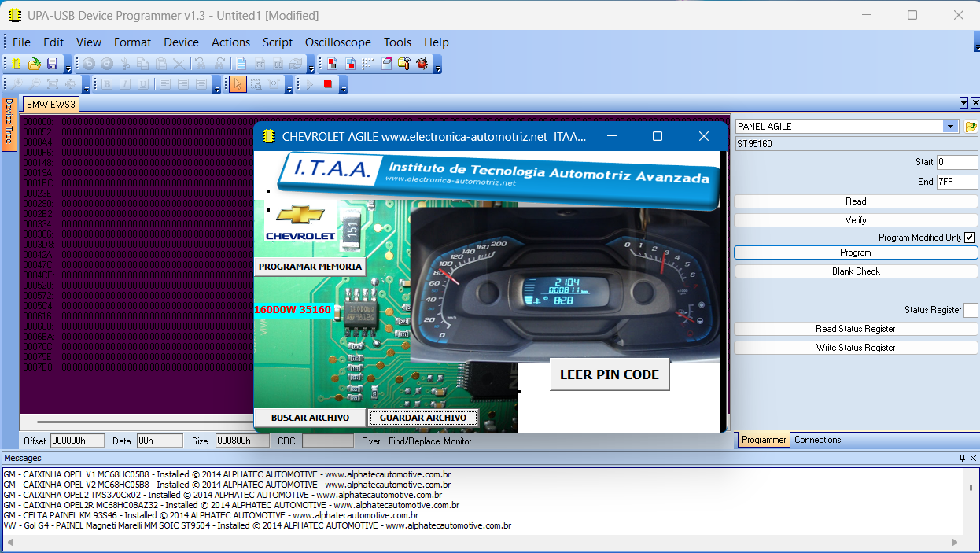Click the Write Status Register button
Image resolution: width=980 pixels, height=553 pixels.
click(x=856, y=348)
